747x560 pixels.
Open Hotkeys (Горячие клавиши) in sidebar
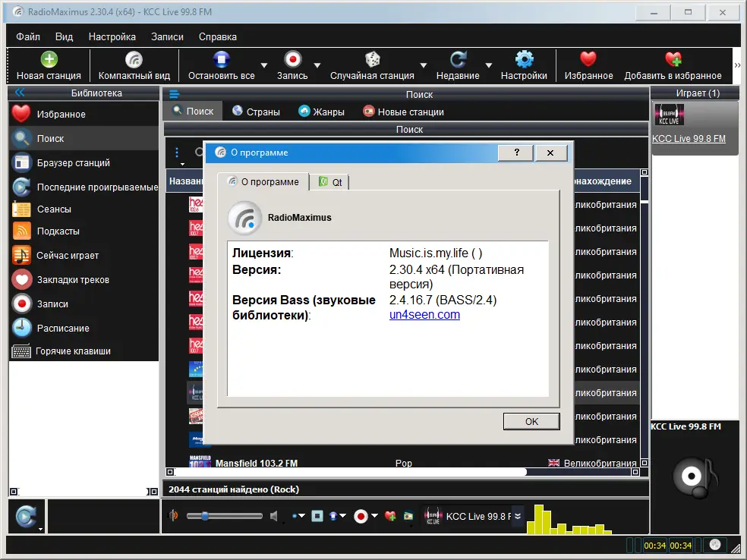(84, 351)
